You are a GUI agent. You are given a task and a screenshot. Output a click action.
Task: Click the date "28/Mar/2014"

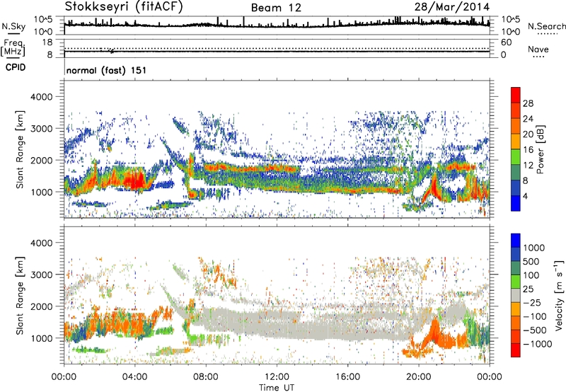click(452, 6)
